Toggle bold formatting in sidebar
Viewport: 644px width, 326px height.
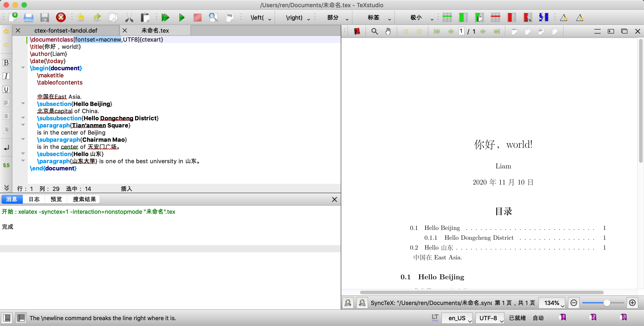(6, 63)
